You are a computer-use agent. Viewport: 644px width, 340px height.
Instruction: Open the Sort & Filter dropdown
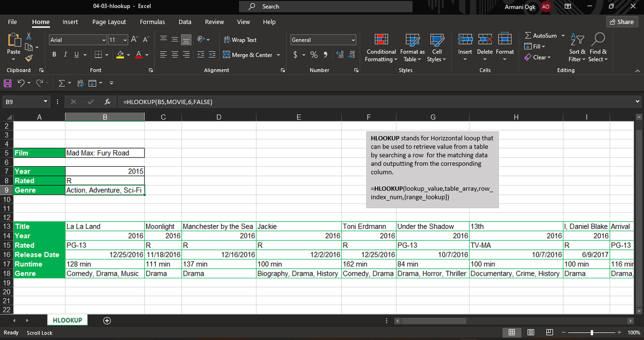click(x=579, y=47)
